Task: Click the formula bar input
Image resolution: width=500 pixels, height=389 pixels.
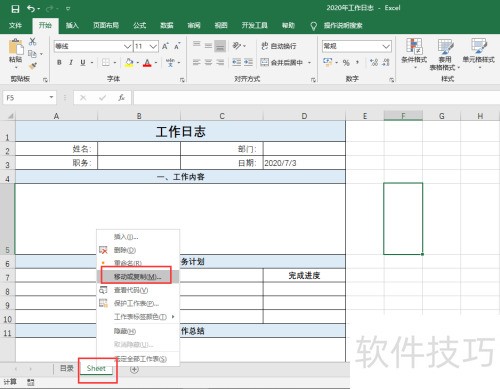Action: pos(317,98)
